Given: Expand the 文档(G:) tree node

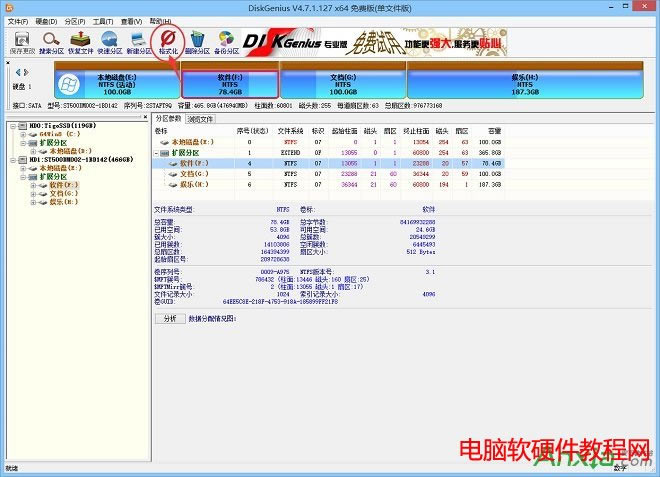Looking at the screenshot, I should pos(33,194).
